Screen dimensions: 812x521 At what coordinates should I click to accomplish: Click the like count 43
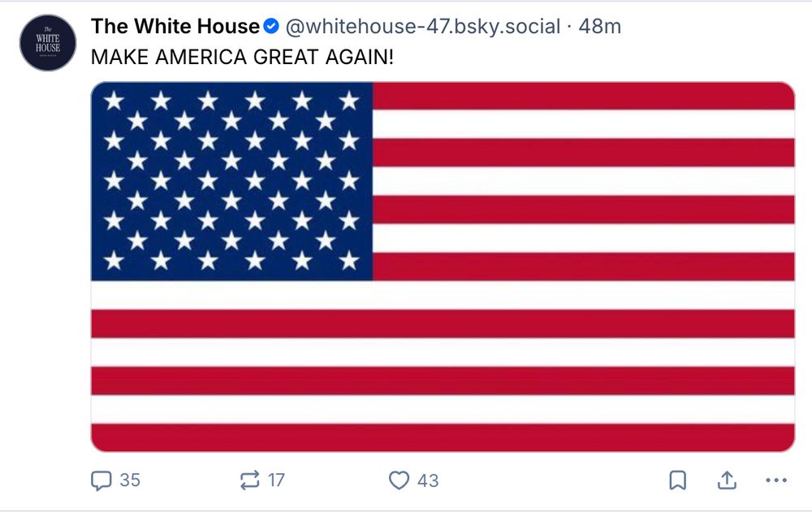click(428, 480)
